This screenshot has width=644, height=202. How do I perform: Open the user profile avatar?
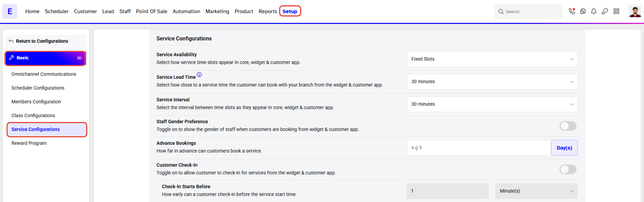pos(635,12)
